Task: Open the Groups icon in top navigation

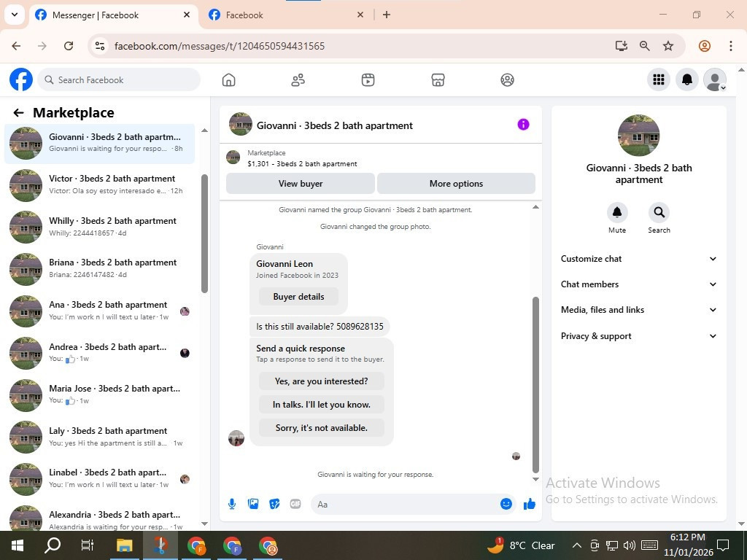Action: point(508,80)
